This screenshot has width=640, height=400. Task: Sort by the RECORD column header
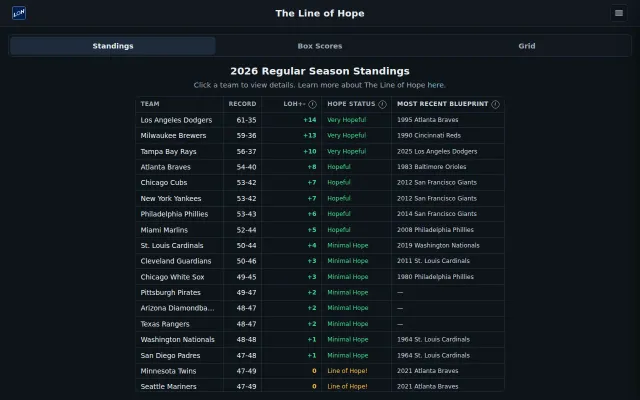tap(242, 104)
